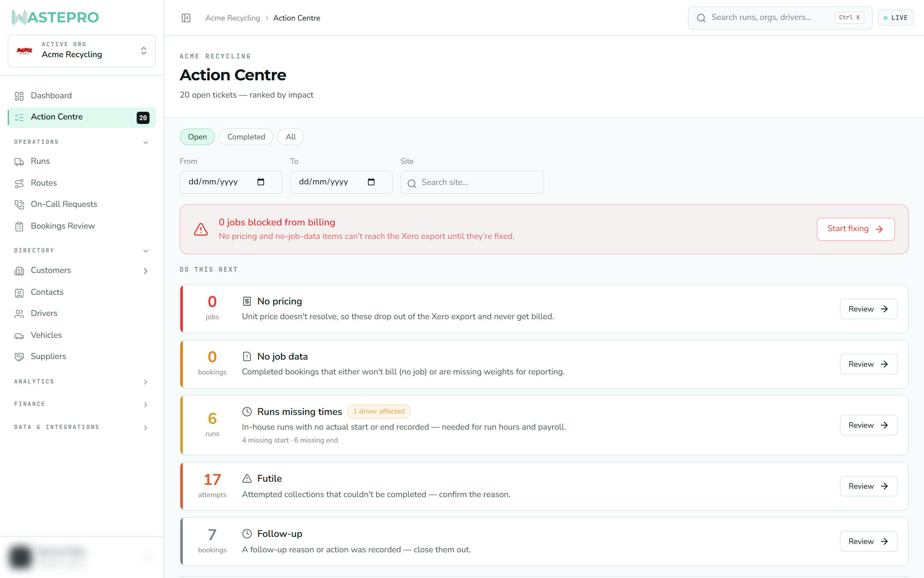Click Start fixing button
This screenshot has height=578, width=924.
click(x=856, y=229)
